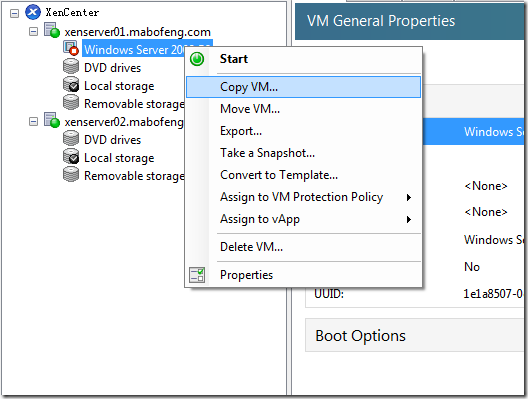Image resolution: width=528 pixels, height=399 pixels.
Task: Select Local storage under xenserver02
Action: [x=119, y=158]
